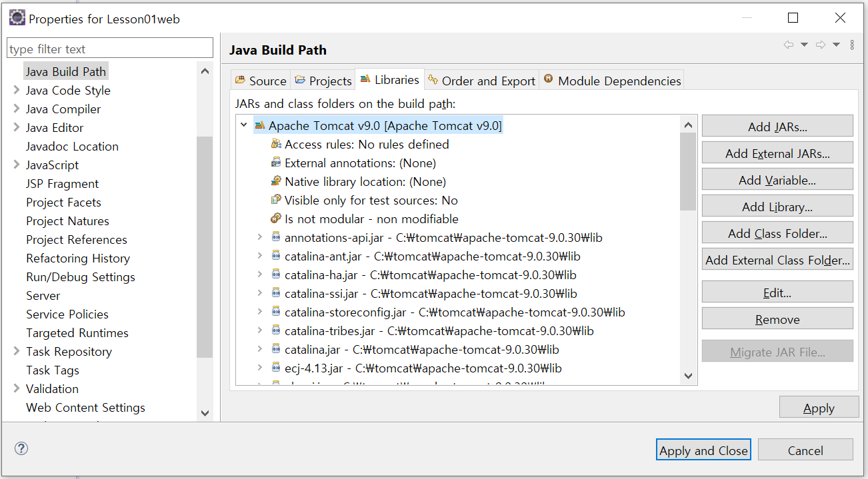This screenshot has width=868, height=479.
Task: Click the ecj-4.13.jar jar icon
Action: (276, 368)
